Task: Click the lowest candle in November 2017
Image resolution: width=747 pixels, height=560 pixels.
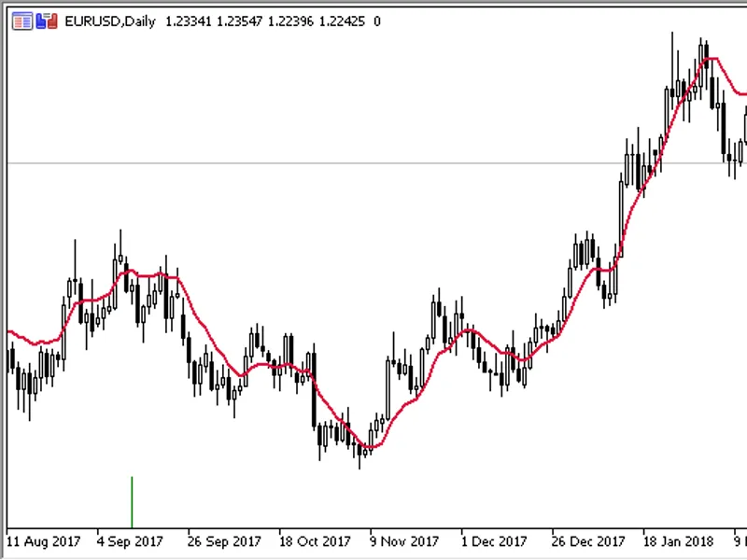Action: tap(359, 450)
